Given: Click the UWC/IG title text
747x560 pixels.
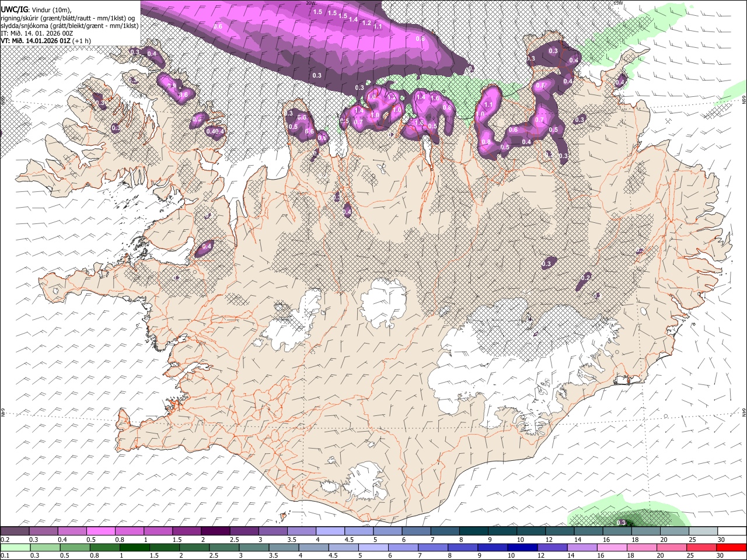Looking at the screenshot, I should tap(13, 9).
